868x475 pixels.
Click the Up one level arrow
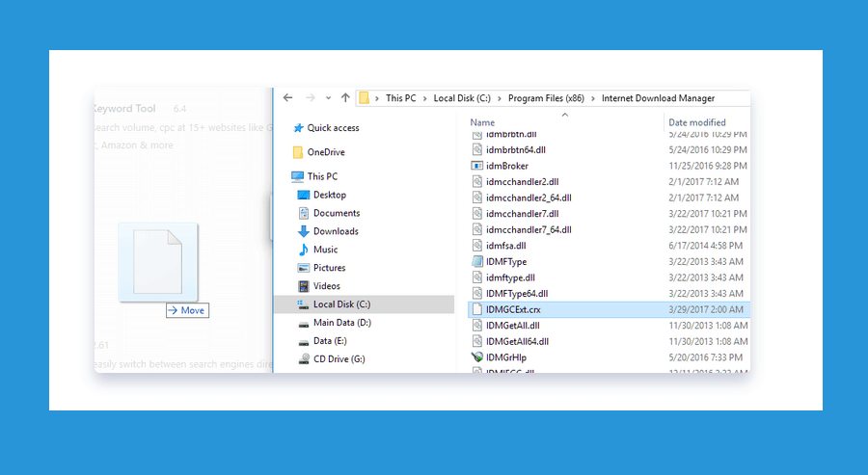(x=345, y=98)
